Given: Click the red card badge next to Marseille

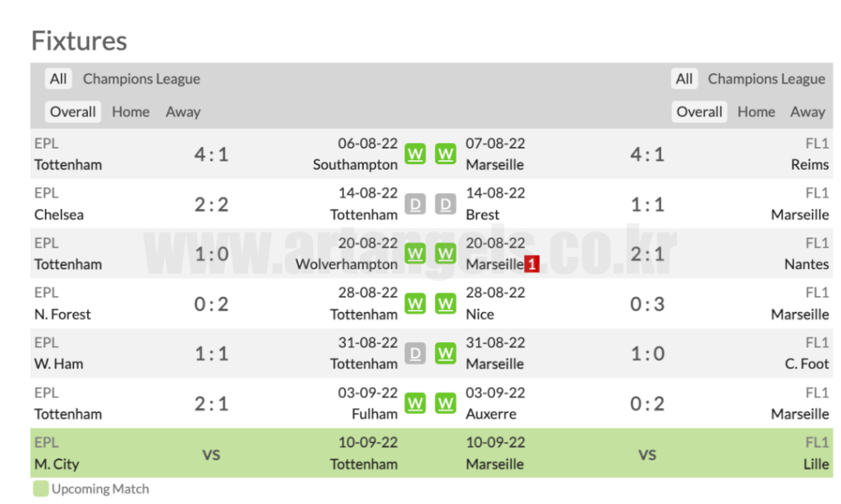Looking at the screenshot, I should click(x=531, y=264).
